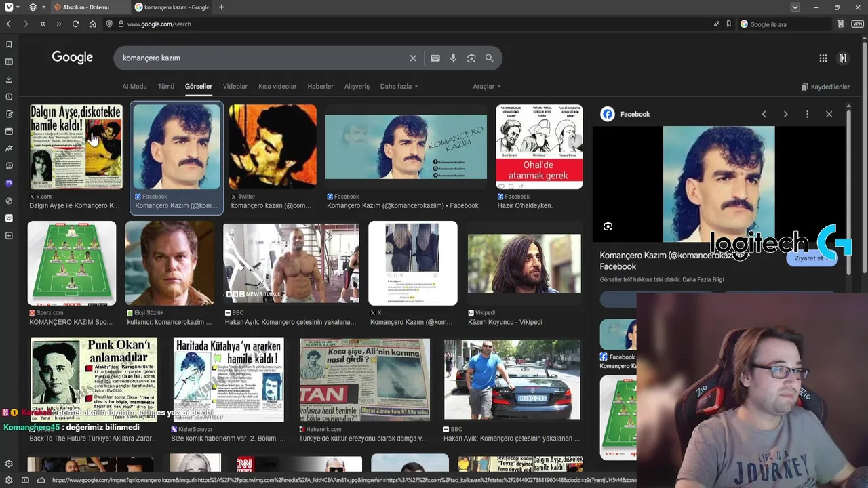Switch to the Absolum - Dotemu tab

(90, 7)
